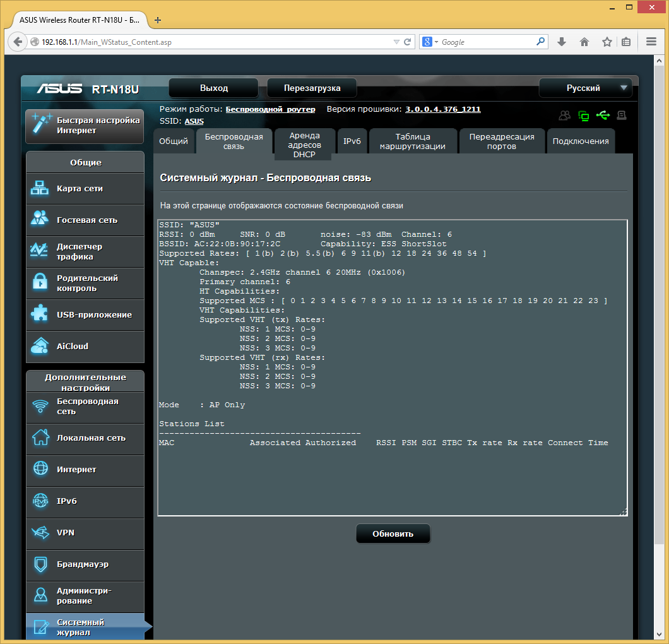The image size is (669, 644).
Task: Select the Переадресация портов tab
Action: (502, 141)
